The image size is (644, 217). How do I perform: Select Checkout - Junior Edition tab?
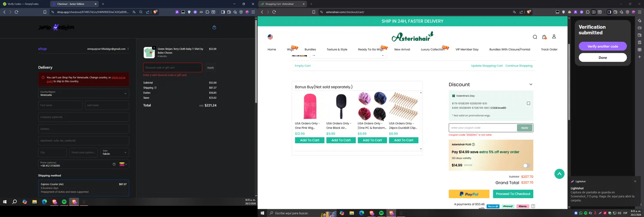[74, 4]
